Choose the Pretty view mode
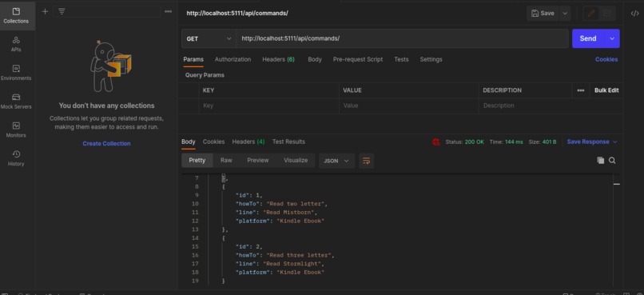 197,160
